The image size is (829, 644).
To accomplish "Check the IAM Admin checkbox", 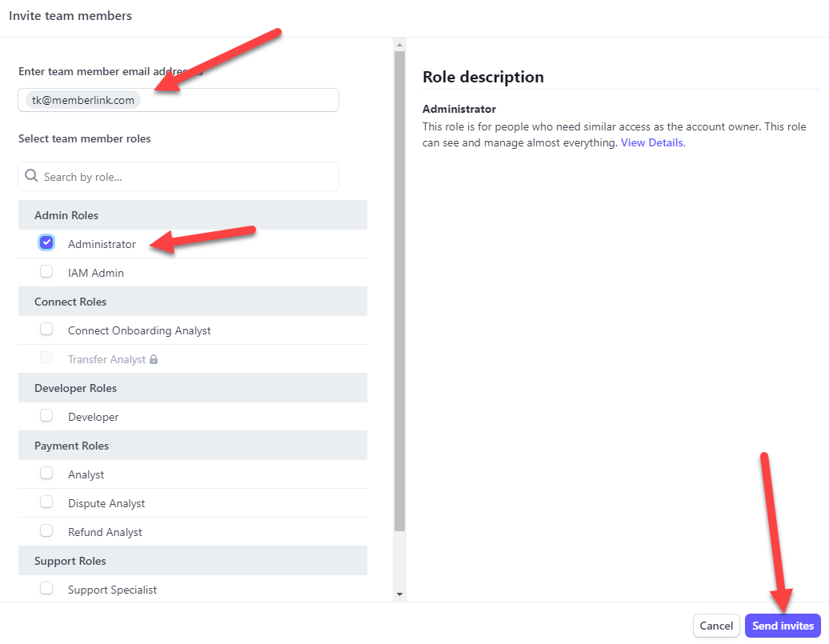I will pyautogui.click(x=46, y=272).
